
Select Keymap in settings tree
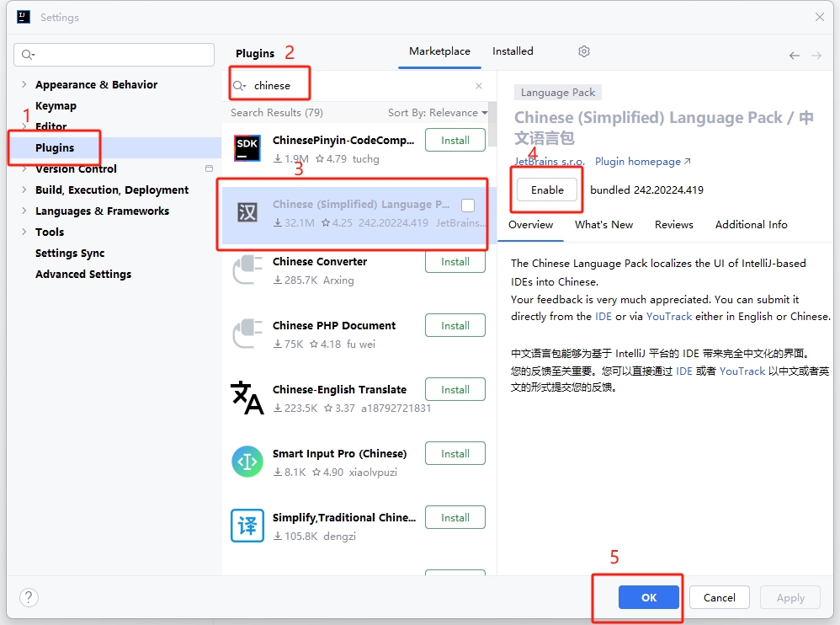[56, 105]
